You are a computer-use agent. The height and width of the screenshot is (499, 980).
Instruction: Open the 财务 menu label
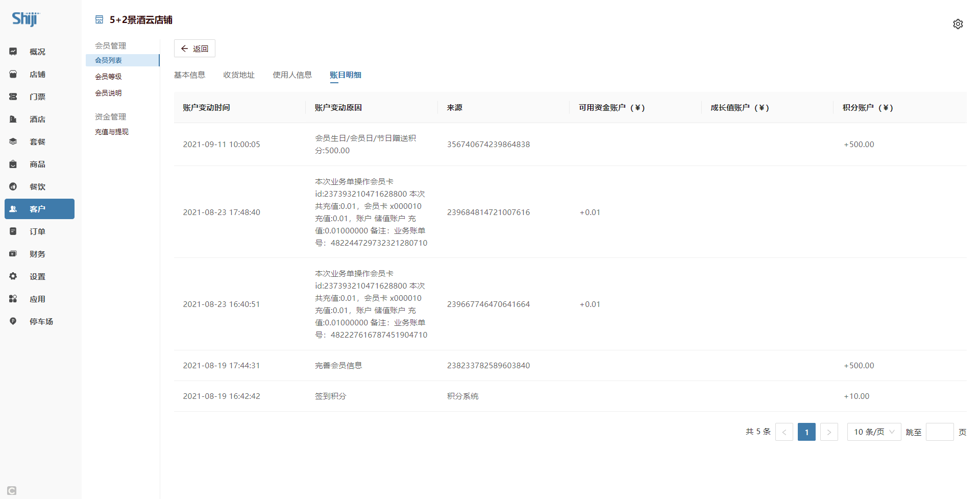[37, 254]
